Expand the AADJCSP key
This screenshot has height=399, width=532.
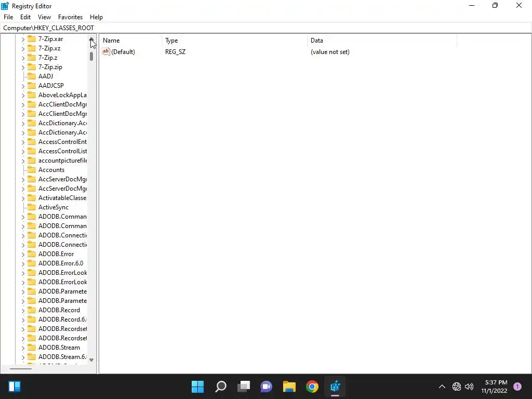tap(23, 86)
